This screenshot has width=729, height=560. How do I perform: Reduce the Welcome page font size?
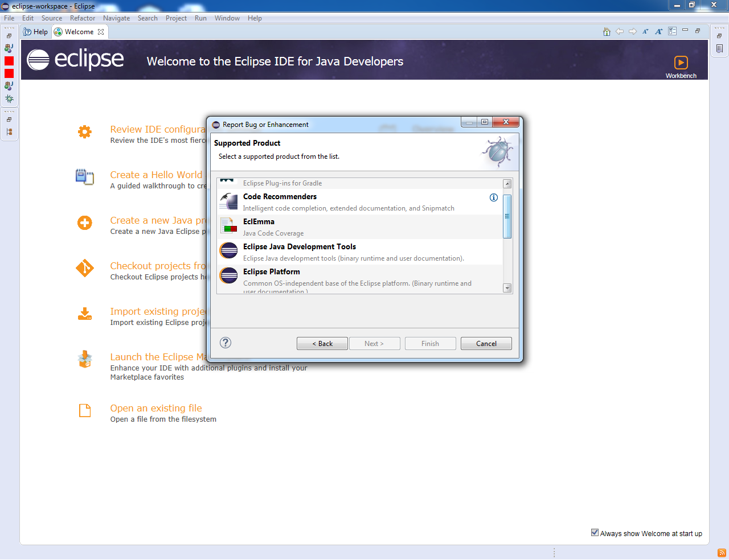point(646,32)
